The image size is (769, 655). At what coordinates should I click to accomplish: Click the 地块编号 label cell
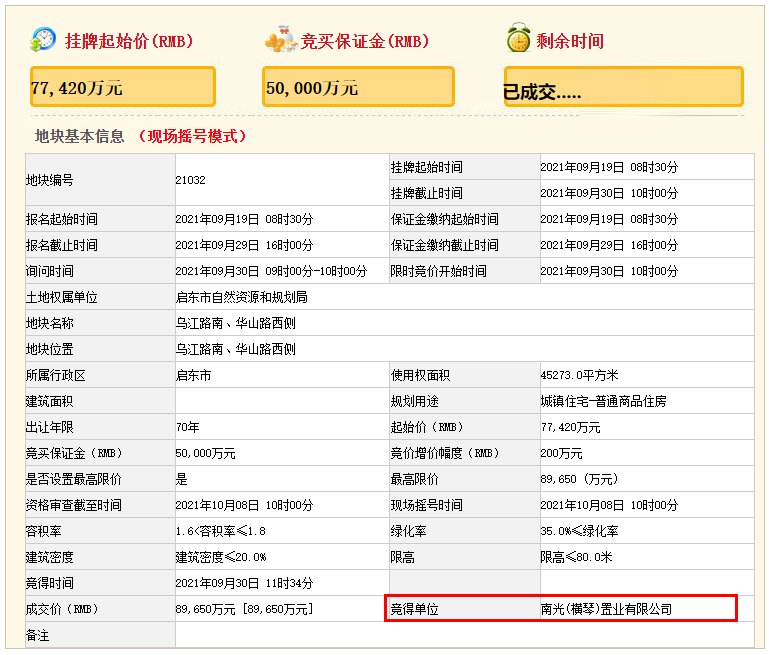[100, 180]
